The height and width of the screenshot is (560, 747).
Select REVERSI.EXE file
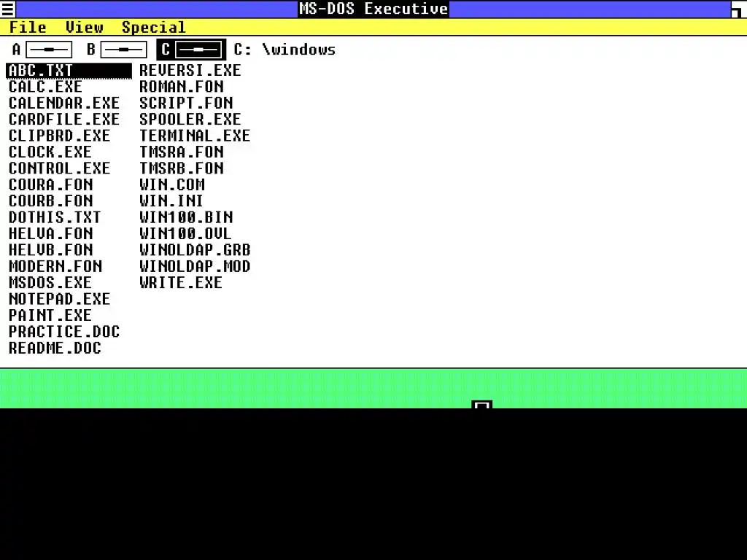(x=190, y=71)
